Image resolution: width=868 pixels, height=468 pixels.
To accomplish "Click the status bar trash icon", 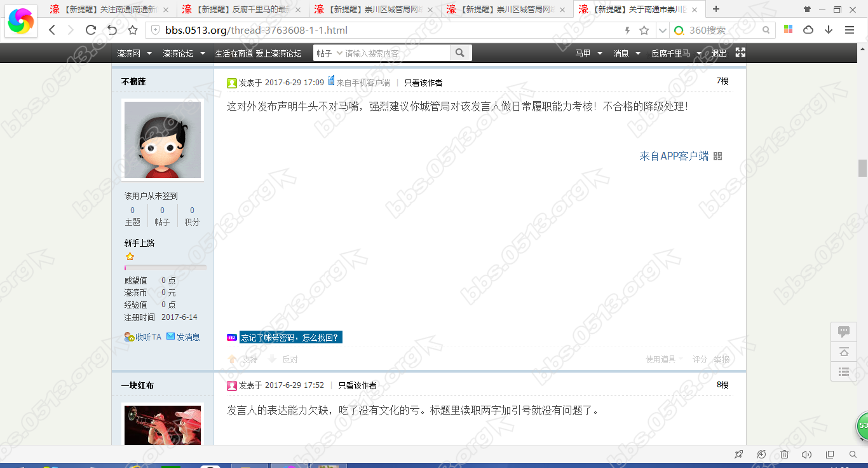I will point(784,455).
